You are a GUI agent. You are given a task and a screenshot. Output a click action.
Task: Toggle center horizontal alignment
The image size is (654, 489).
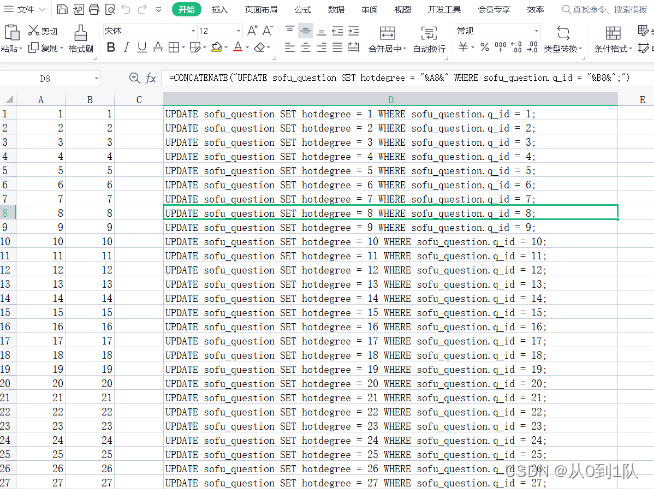pos(305,48)
